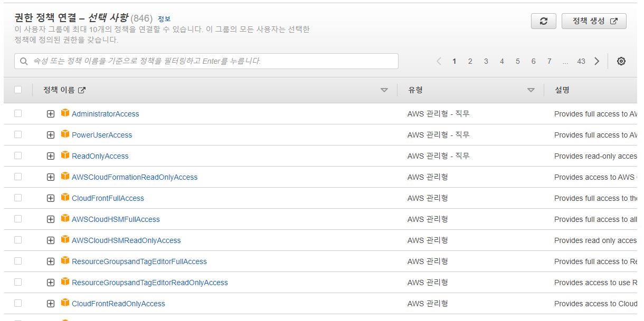Screen dimensions: 644x321
Task: Click the policy icon for CloudFrontFullAccess
Action: [65, 197]
